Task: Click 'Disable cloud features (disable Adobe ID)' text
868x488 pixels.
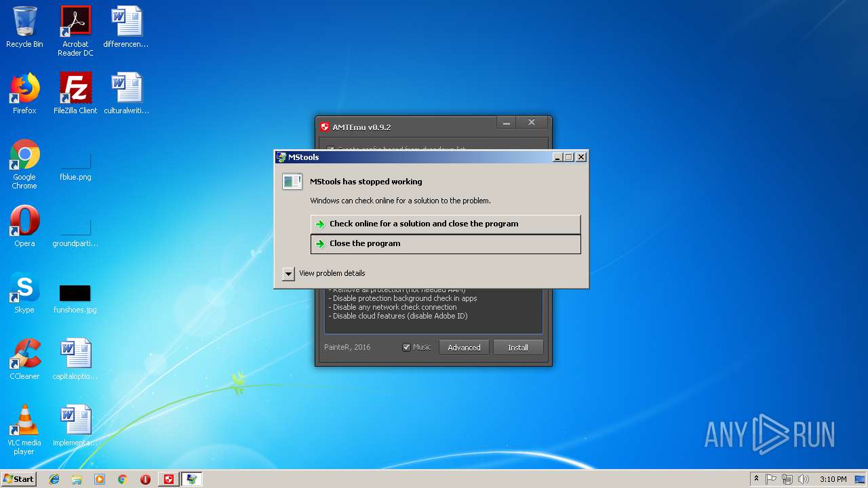Action: click(x=398, y=316)
